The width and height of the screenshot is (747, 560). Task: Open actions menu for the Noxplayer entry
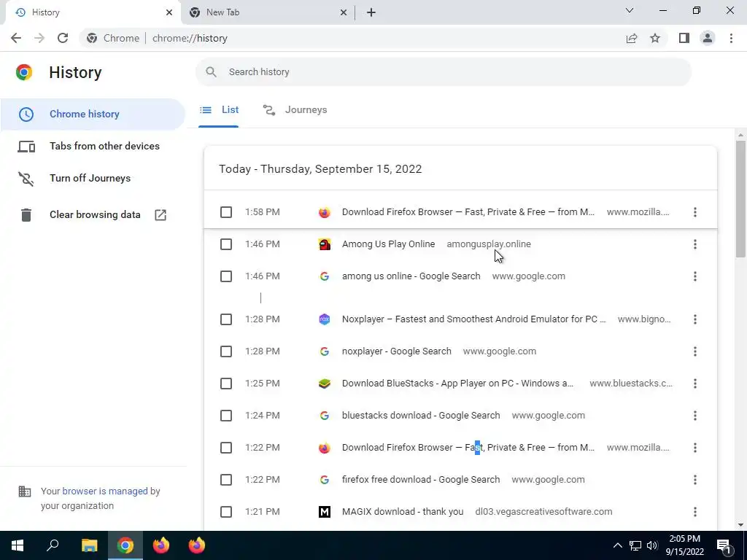tap(695, 319)
